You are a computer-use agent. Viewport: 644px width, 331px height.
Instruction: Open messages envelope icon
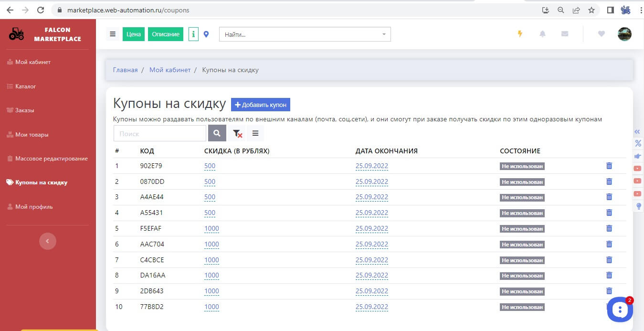565,34
